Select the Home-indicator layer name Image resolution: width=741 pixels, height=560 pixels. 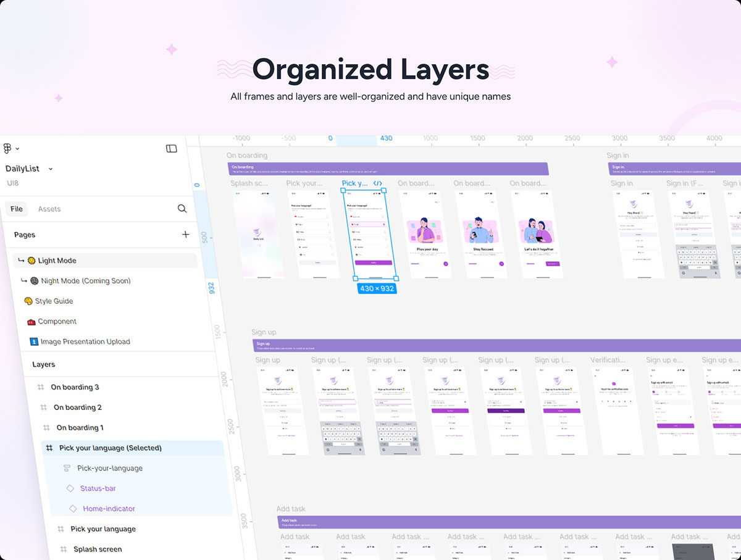click(x=109, y=509)
